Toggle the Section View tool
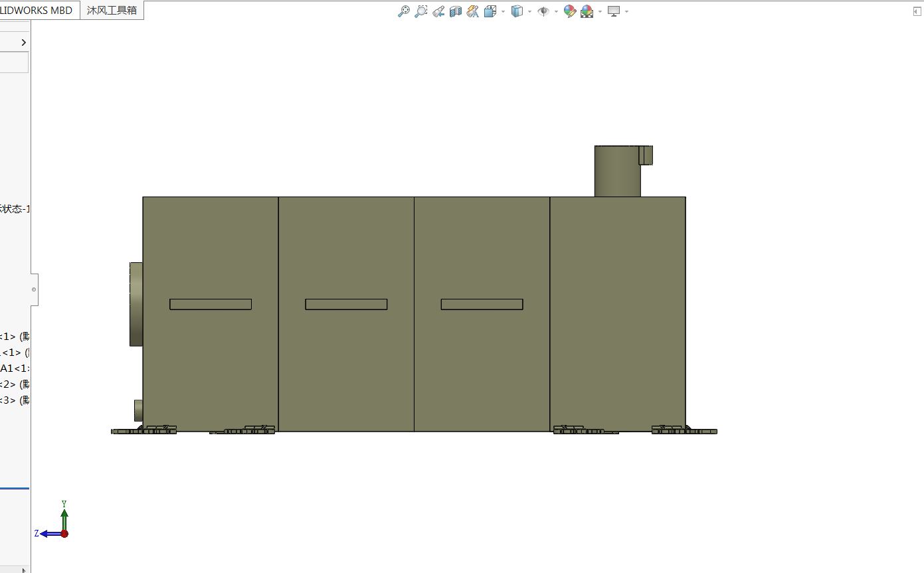The image size is (924, 573). click(x=455, y=11)
